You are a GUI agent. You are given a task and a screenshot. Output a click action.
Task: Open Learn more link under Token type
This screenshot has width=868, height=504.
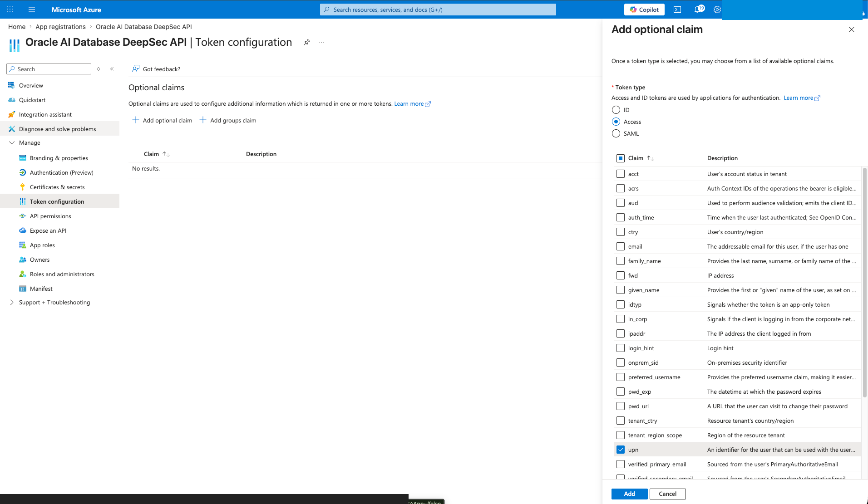802,98
